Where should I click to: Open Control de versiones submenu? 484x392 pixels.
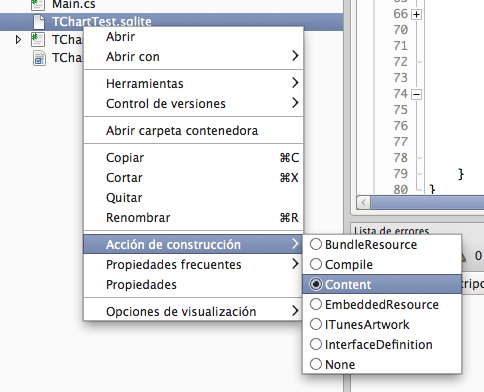pyautogui.click(x=193, y=103)
